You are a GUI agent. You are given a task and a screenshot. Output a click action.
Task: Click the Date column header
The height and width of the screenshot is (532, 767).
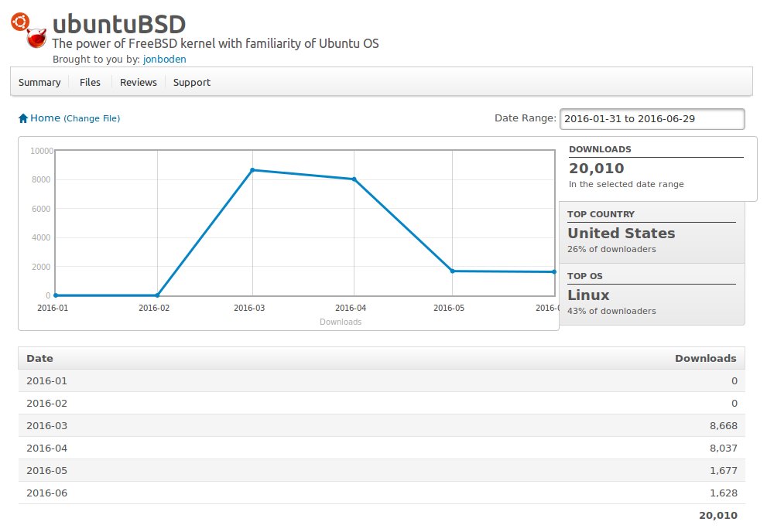pos(39,358)
